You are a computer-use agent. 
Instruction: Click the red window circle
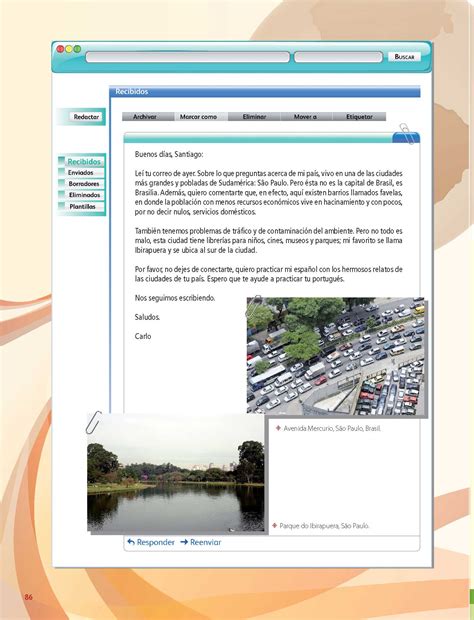60,49
